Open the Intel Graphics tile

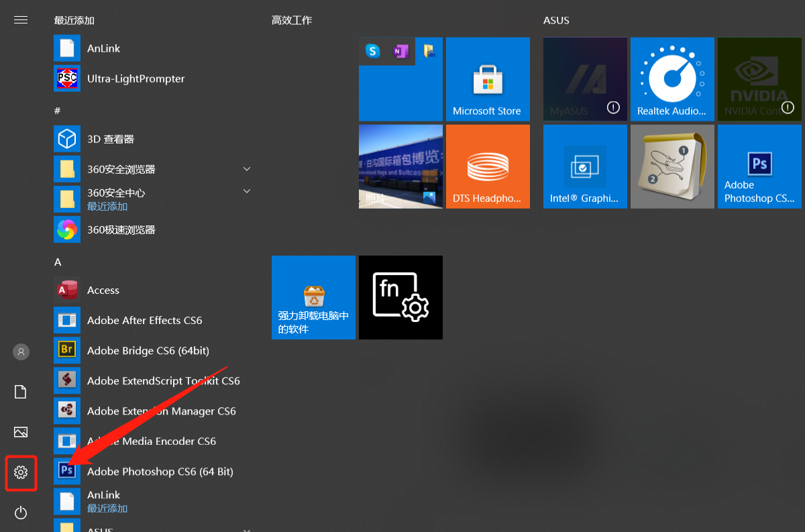tap(585, 166)
